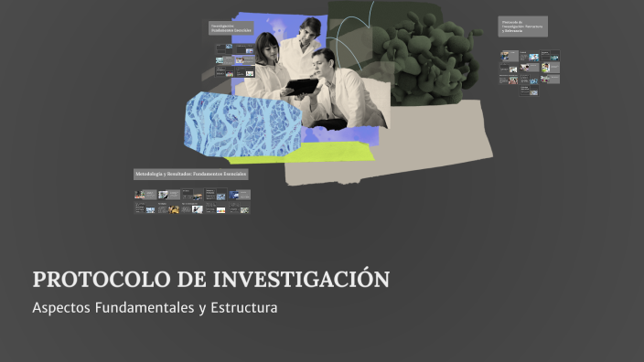Click the blue microscopic tissue image
Viewport: 644px width, 362px height.
242,124
